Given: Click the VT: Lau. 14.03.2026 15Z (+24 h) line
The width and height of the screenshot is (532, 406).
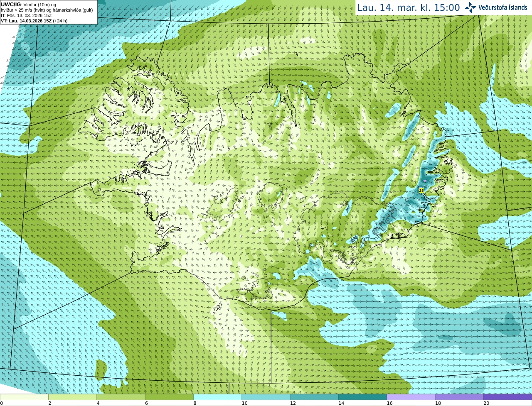Looking at the screenshot, I should tap(34, 21).
